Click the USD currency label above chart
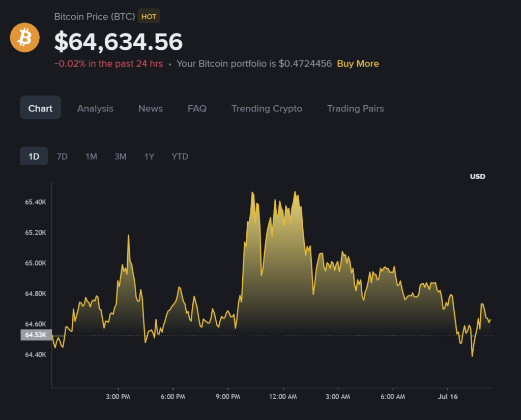521x420 pixels. click(x=477, y=176)
